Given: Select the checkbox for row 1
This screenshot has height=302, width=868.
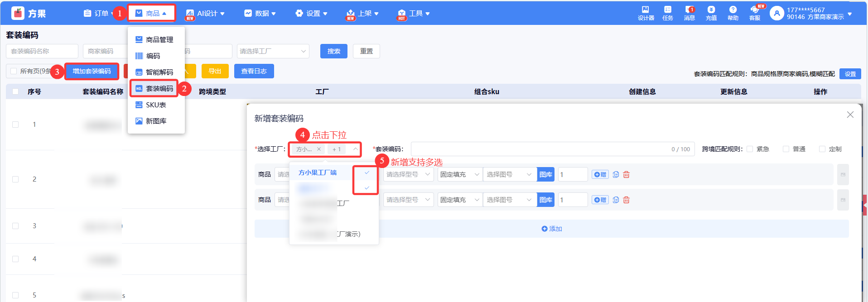Looking at the screenshot, I should pos(15,125).
